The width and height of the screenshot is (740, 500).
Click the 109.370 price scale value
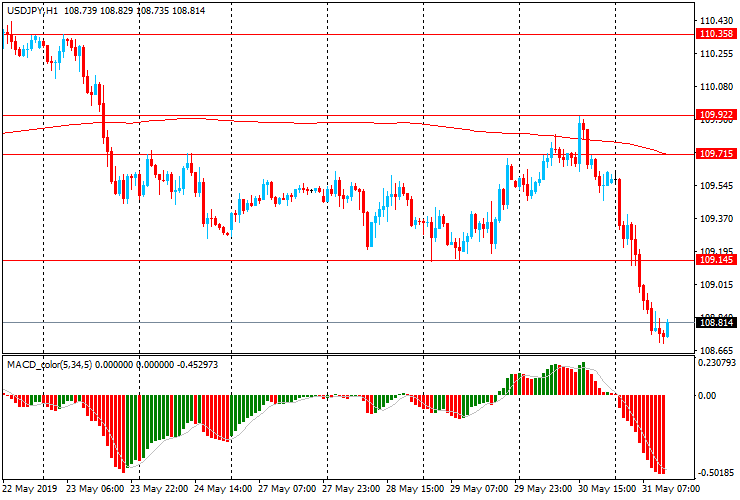click(716, 219)
